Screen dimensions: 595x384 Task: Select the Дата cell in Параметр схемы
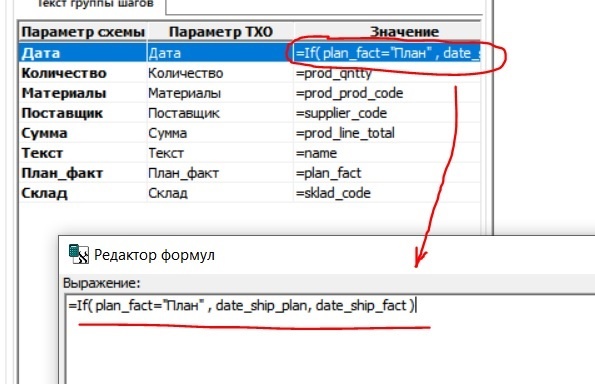(x=83, y=53)
